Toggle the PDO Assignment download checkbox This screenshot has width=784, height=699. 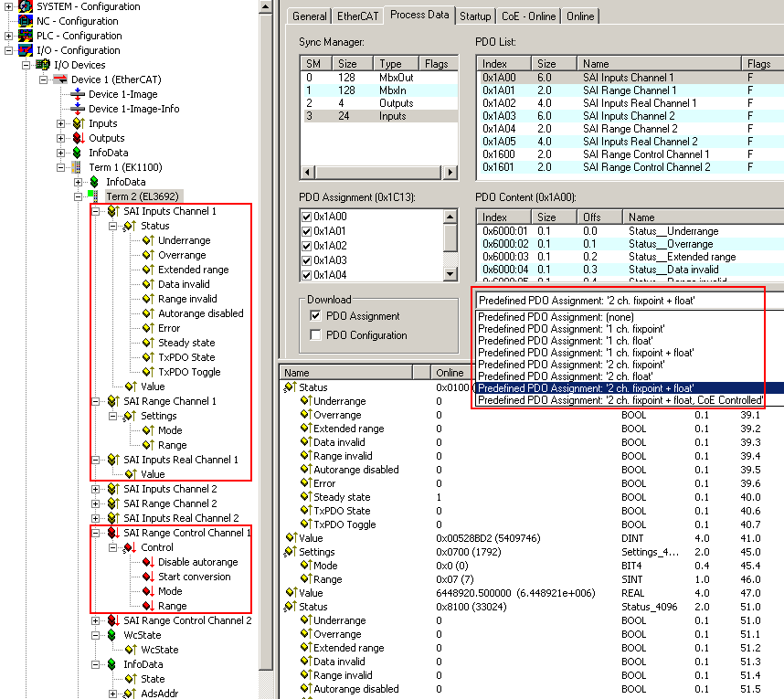(x=315, y=315)
